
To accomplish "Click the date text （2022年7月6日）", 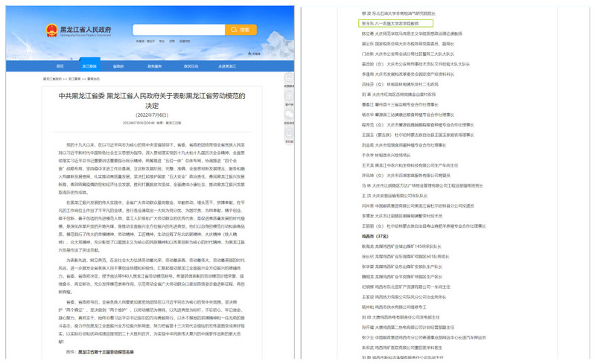I will click(152, 115).
